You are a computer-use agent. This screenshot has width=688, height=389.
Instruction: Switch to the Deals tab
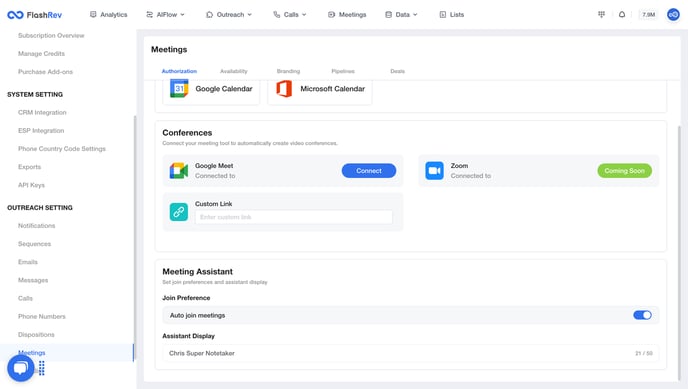click(x=398, y=71)
